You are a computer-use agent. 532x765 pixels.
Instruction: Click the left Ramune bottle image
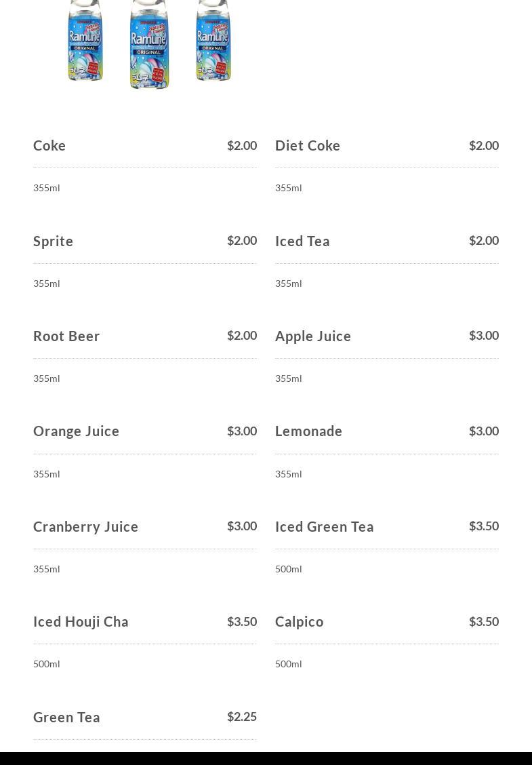85,40
